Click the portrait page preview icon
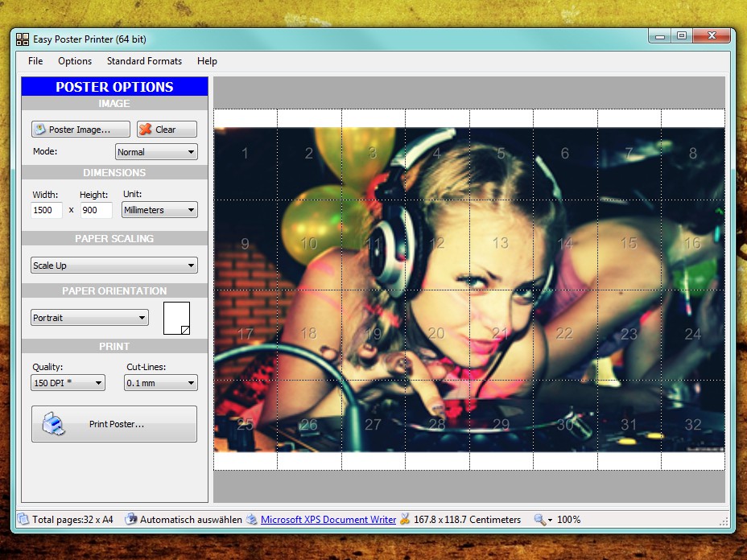 [176, 318]
